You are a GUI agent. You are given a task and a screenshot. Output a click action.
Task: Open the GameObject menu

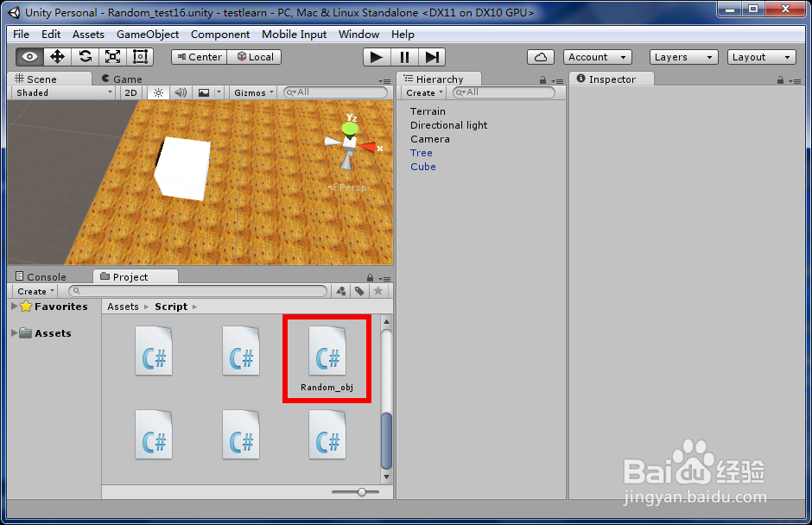point(148,35)
